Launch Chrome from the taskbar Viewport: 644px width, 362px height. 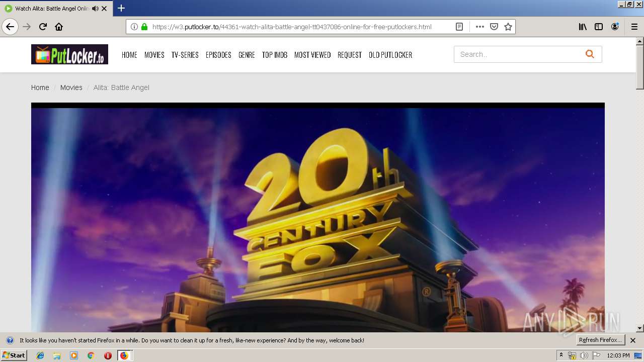[91, 355]
